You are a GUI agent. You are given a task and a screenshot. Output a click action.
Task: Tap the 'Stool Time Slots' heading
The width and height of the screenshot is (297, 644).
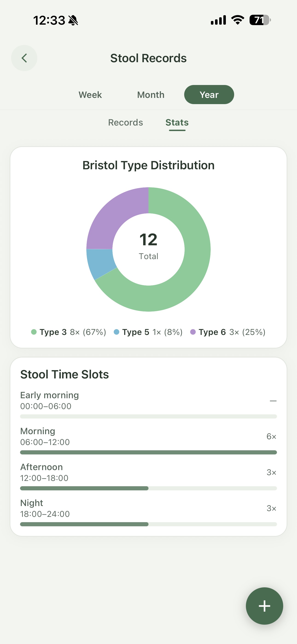64,374
